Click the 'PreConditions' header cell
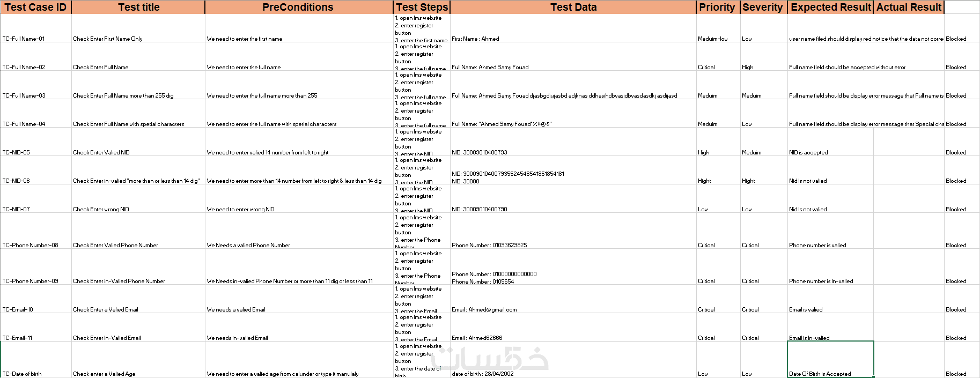This screenshot has width=980, height=378. tap(299, 7)
